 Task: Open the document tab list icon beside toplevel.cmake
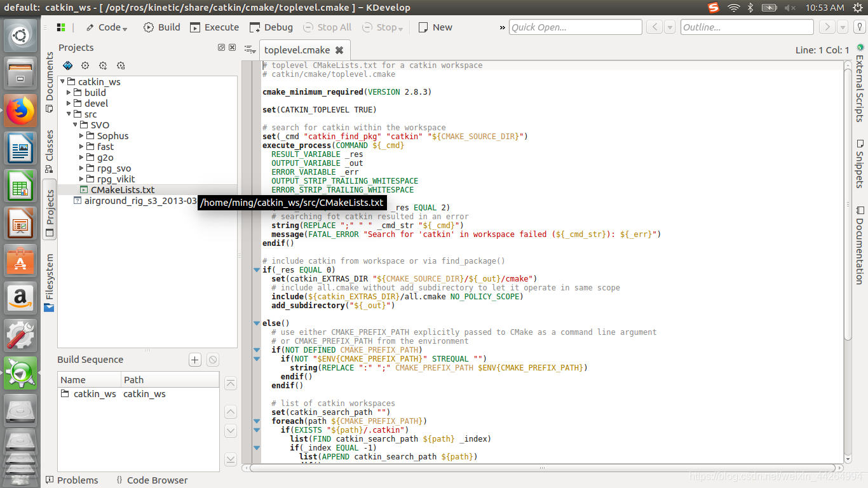pos(250,50)
